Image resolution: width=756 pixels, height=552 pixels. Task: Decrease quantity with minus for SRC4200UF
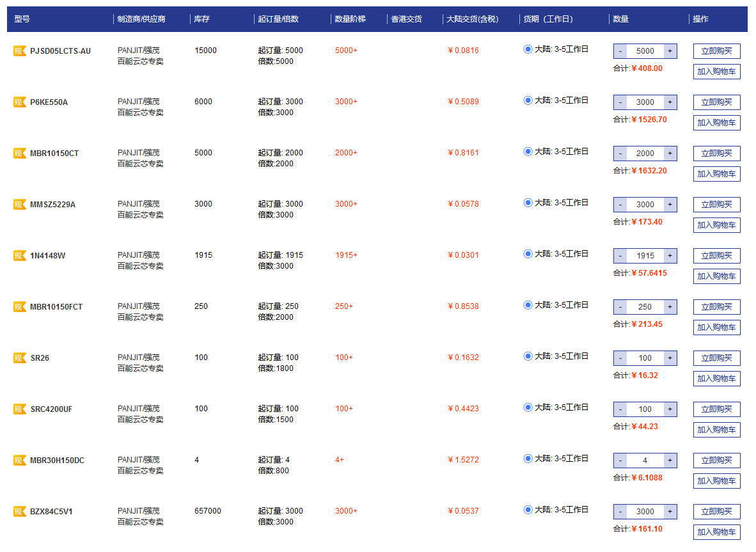620,409
